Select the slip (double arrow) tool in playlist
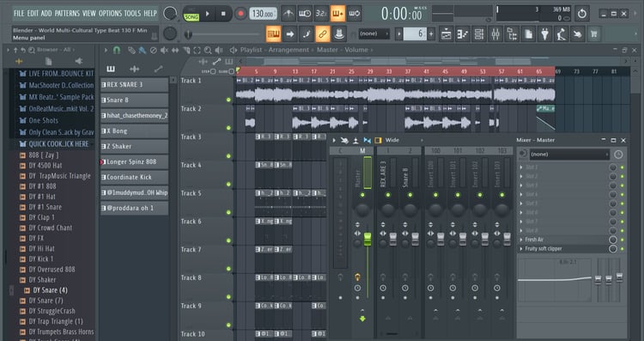 175,50
